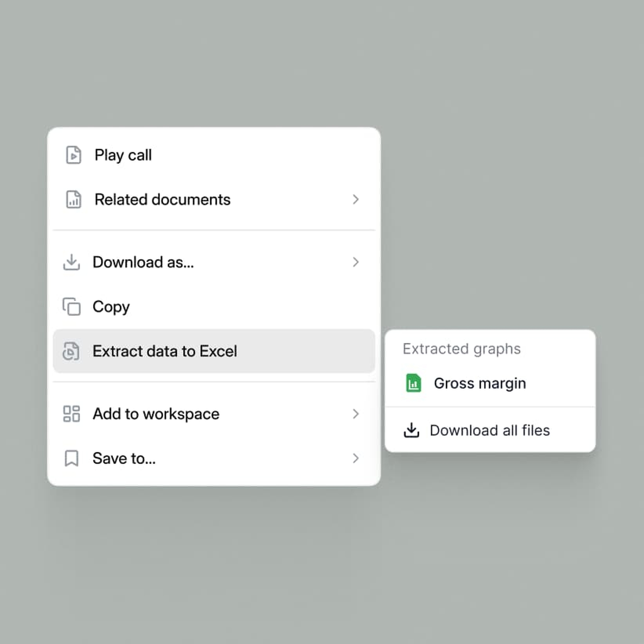
Task: Expand the Download as submenu chevron
Action: click(356, 262)
